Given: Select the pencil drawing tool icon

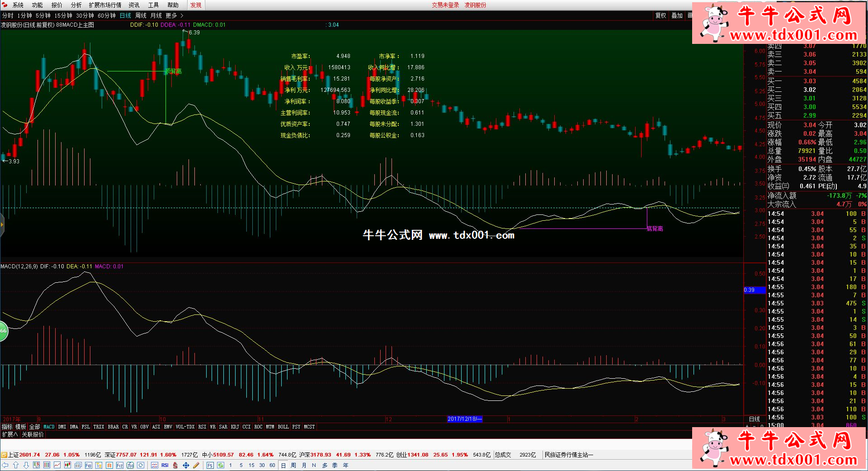Looking at the screenshot, I should coord(196,465).
